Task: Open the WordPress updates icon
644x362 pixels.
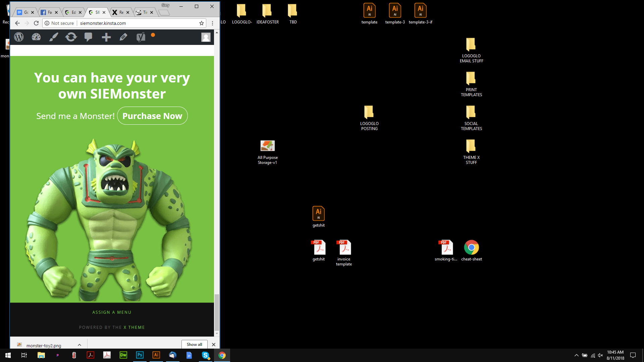Action: point(71,37)
